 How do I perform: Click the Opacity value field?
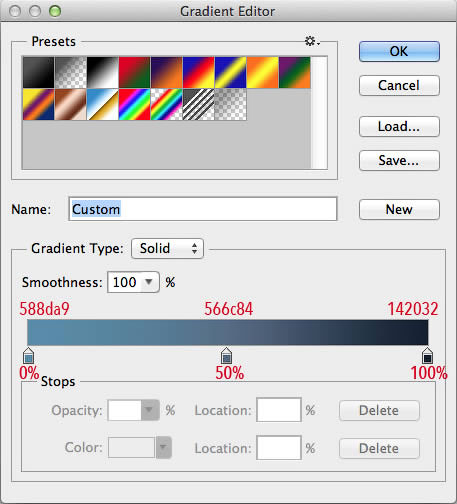pos(125,410)
